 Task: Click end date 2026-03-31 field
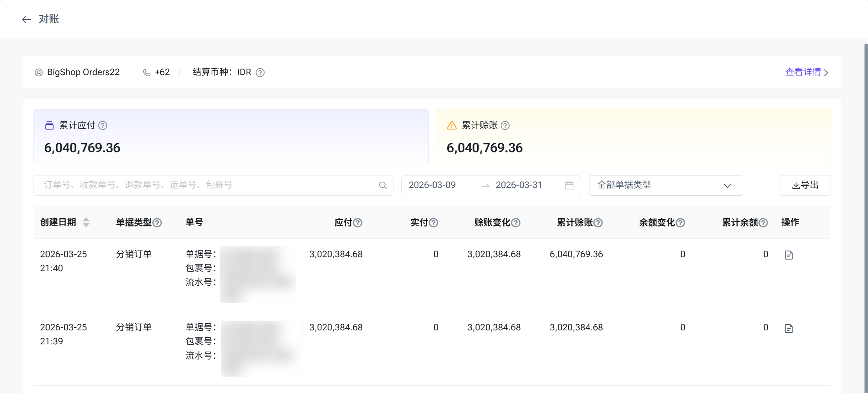[x=519, y=185]
